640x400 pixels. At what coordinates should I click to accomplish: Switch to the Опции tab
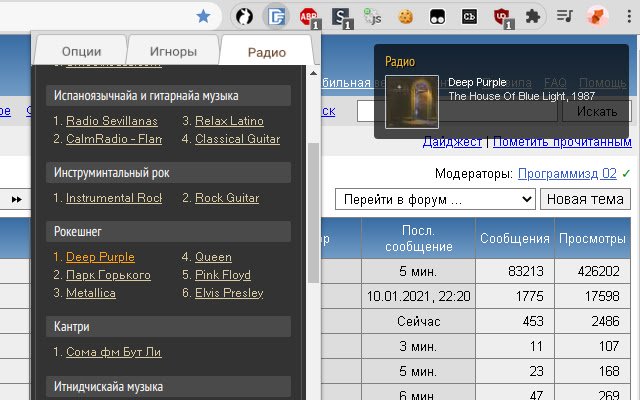tap(81, 51)
